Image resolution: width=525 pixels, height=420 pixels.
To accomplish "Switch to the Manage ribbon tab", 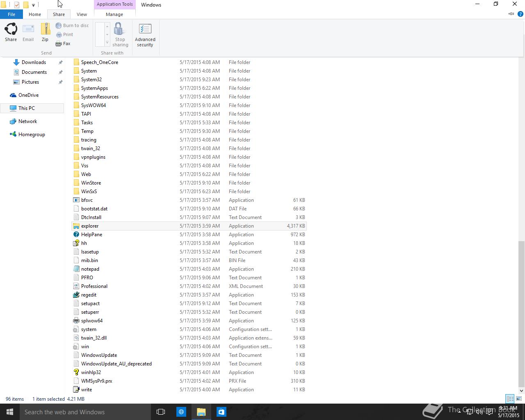I will coord(114,14).
